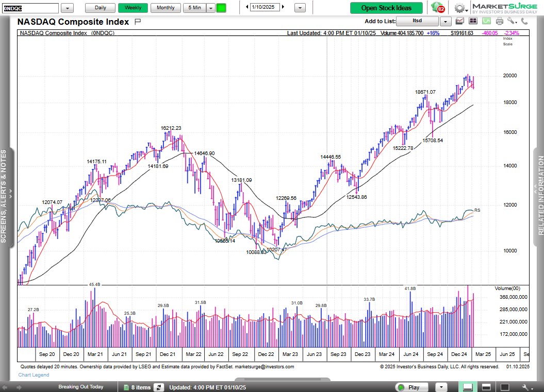Click the symbol input field 0NDQC
The width and height of the screenshot is (544, 392).
click(x=30, y=8)
